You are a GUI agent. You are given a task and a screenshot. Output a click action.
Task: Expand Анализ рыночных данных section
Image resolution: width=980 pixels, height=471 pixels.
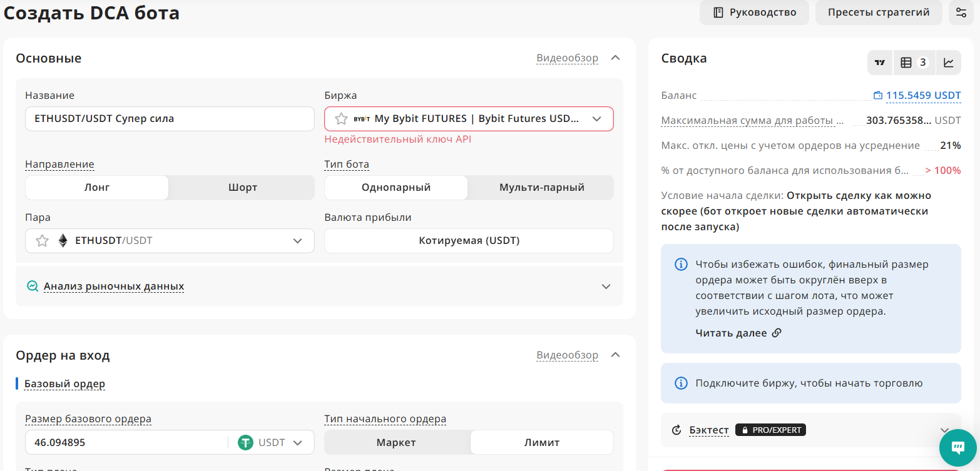click(114, 286)
